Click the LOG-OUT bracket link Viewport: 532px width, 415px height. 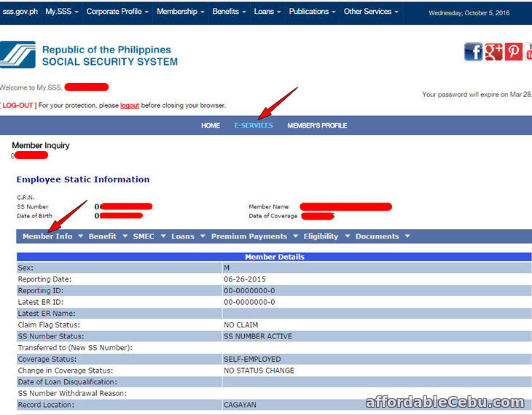click(18, 105)
